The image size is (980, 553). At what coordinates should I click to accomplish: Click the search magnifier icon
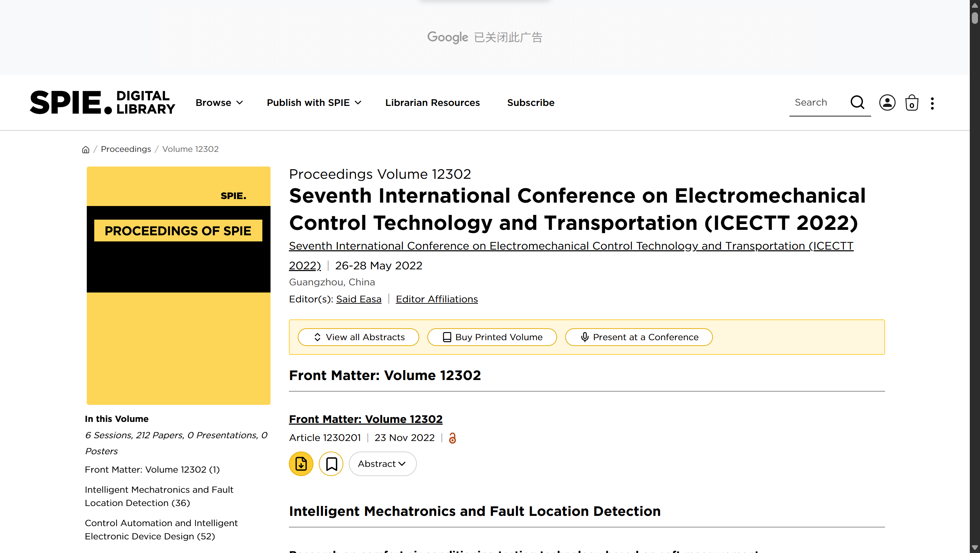pos(857,102)
